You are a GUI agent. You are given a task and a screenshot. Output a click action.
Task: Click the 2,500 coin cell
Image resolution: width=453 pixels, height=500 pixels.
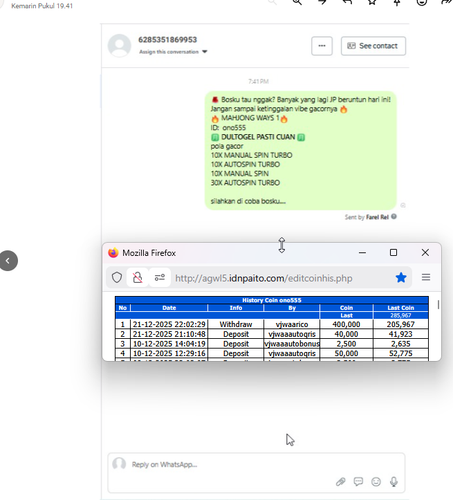click(x=346, y=344)
